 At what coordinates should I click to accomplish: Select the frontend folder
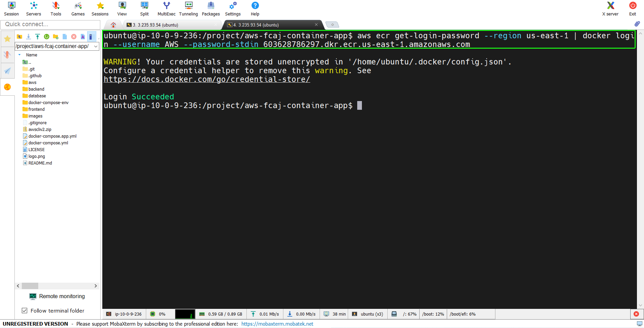click(34, 109)
